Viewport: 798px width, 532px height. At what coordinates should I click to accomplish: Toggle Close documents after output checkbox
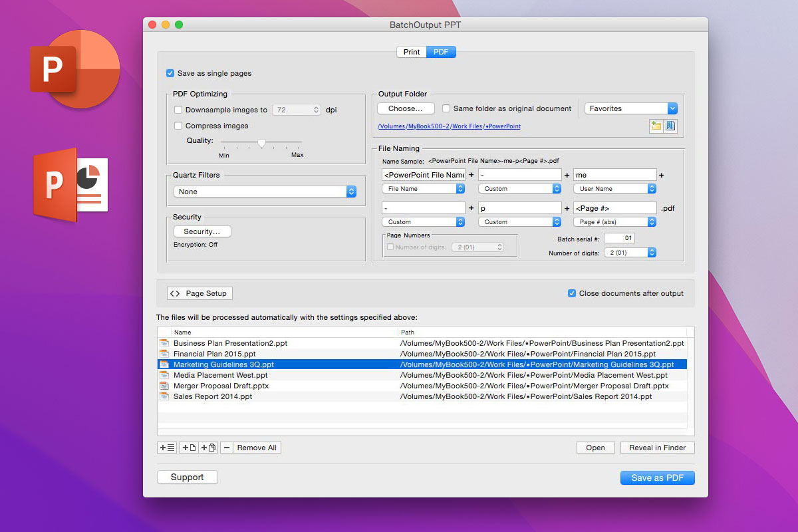click(x=572, y=293)
